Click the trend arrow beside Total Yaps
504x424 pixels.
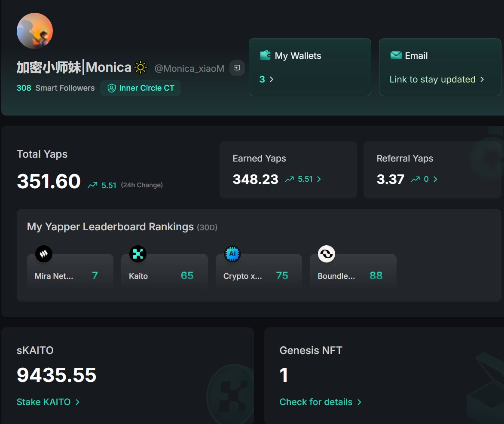92,185
